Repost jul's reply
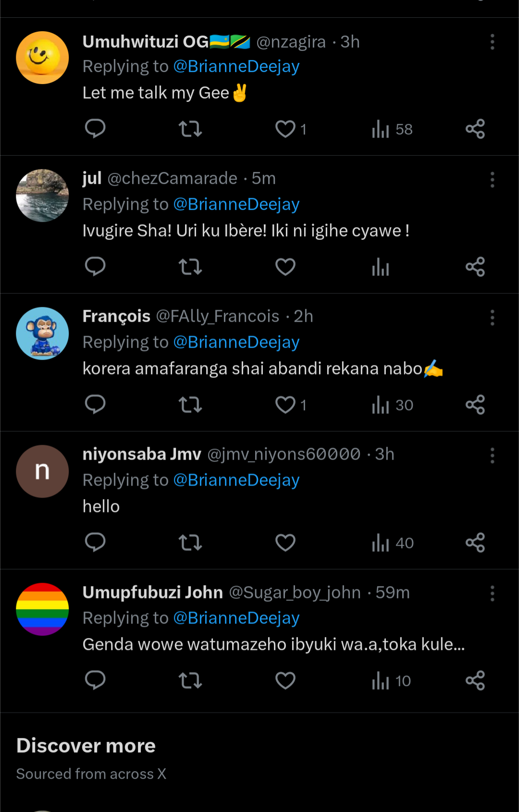Viewport: 519px width, 812px height. tap(190, 267)
